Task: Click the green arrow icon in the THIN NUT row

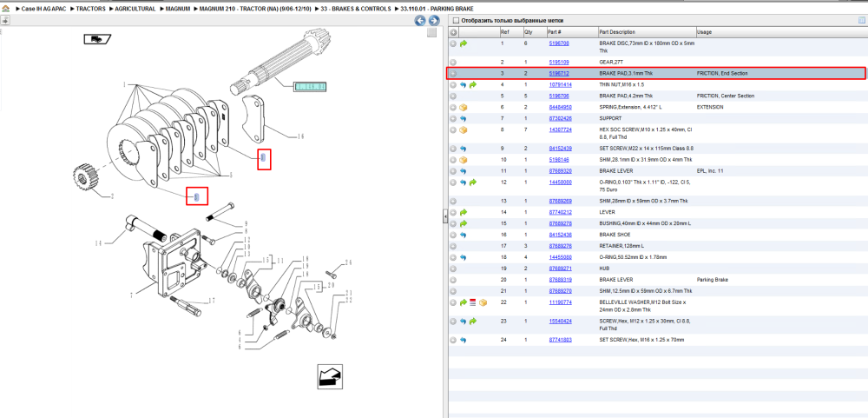Action: coord(473,85)
